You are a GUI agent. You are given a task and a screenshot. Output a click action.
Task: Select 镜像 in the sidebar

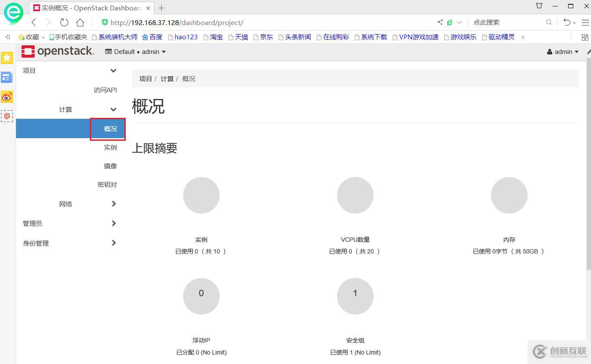(111, 166)
